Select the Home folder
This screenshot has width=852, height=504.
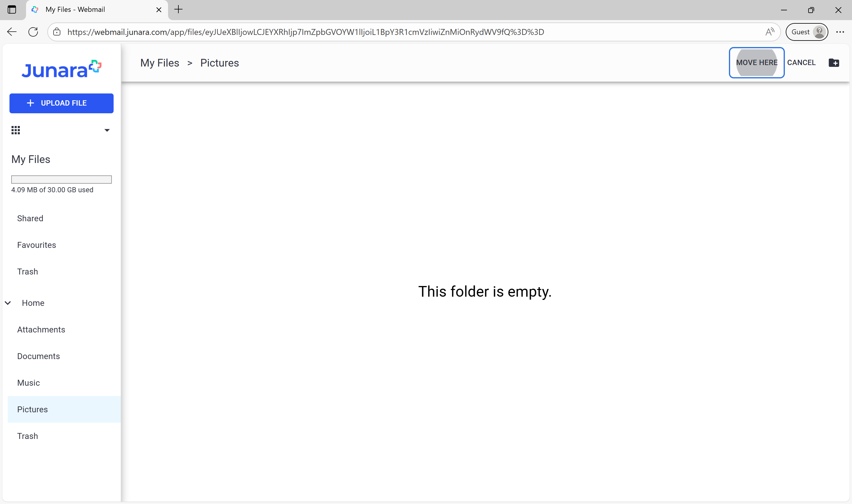(33, 303)
